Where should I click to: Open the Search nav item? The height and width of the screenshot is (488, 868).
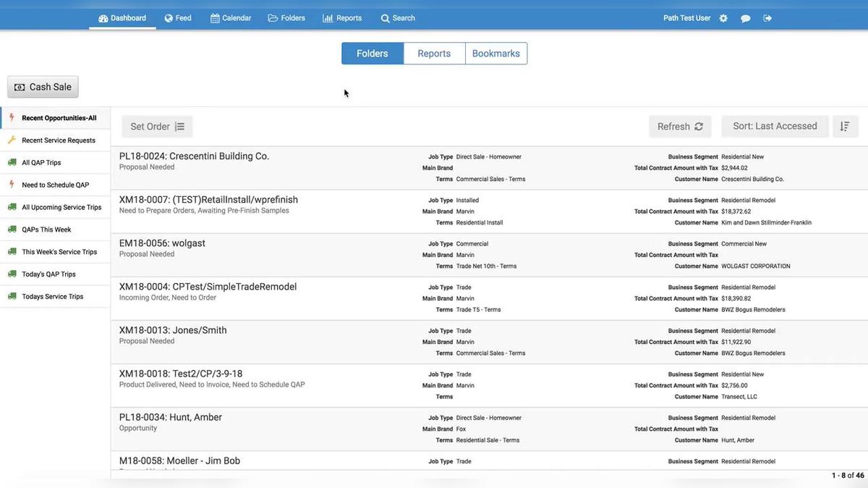pyautogui.click(x=398, y=18)
